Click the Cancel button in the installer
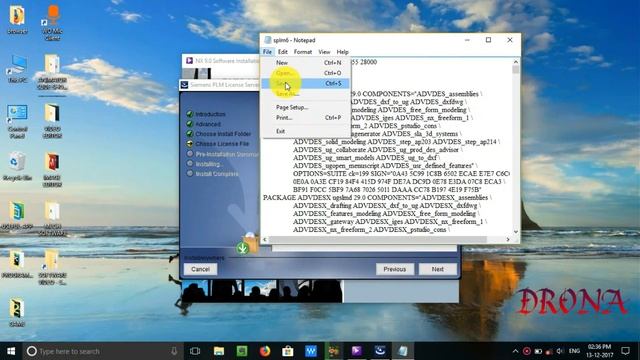Screen dimensions: 640x360 tap(200, 269)
